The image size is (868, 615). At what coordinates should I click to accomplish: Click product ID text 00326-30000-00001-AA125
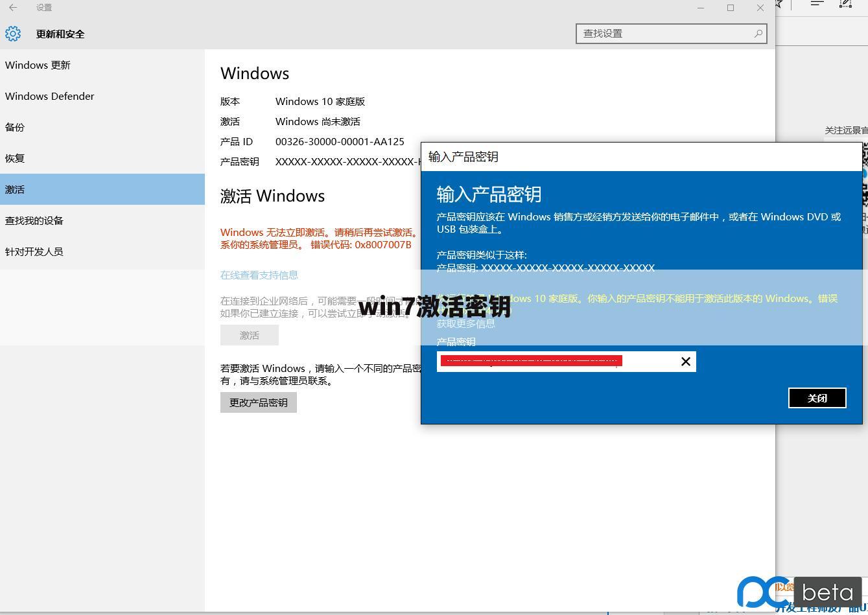(x=340, y=141)
